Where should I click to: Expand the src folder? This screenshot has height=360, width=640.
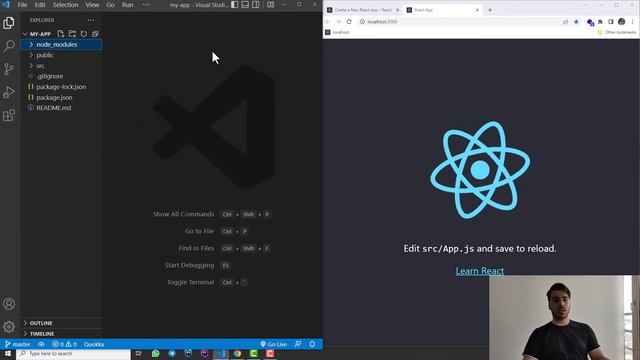coord(61,66)
